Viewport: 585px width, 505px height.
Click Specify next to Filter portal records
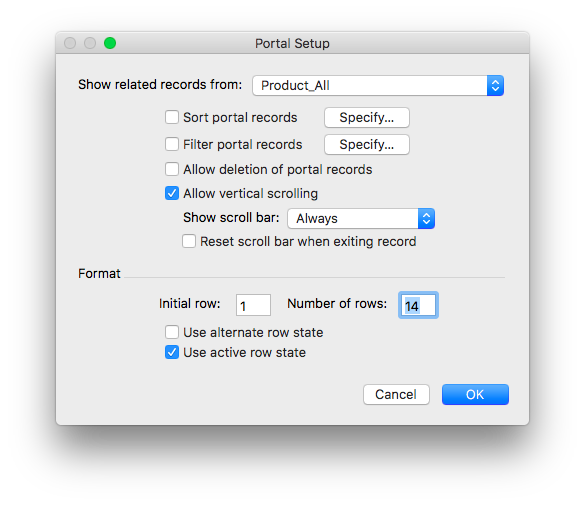click(x=367, y=144)
